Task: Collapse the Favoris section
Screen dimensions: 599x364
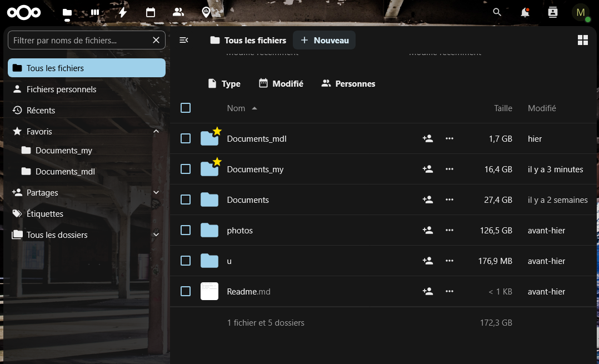Action: (156, 132)
